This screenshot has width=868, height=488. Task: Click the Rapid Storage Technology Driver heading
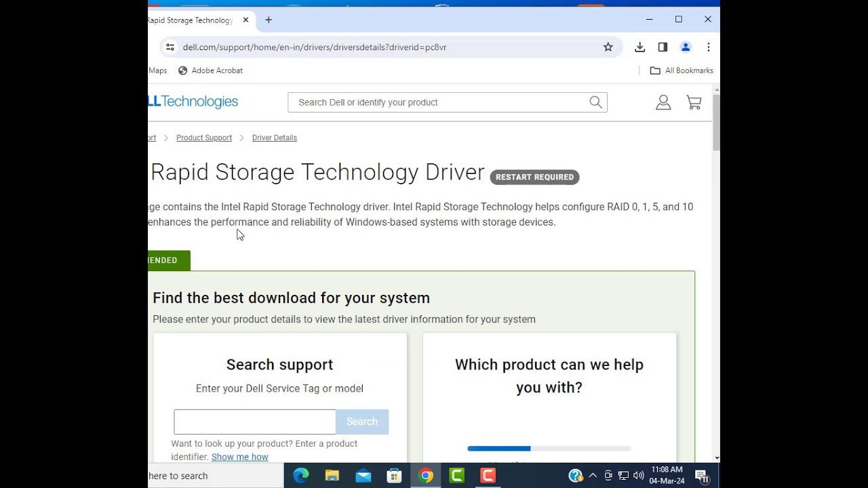point(317,172)
